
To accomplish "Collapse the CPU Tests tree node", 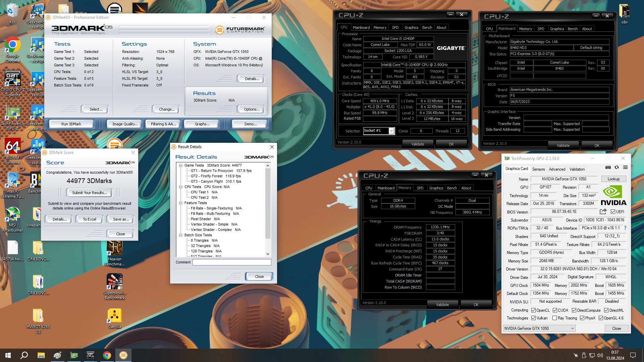I will [x=181, y=187].
